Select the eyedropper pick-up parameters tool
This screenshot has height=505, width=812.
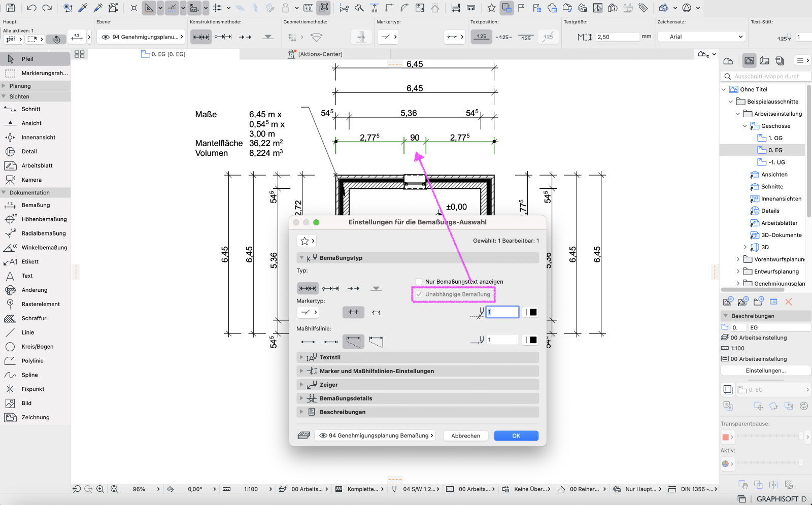(x=83, y=8)
